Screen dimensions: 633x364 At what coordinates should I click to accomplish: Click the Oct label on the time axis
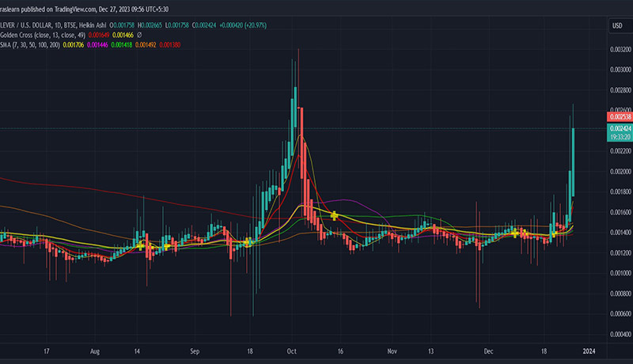[291, 349]
